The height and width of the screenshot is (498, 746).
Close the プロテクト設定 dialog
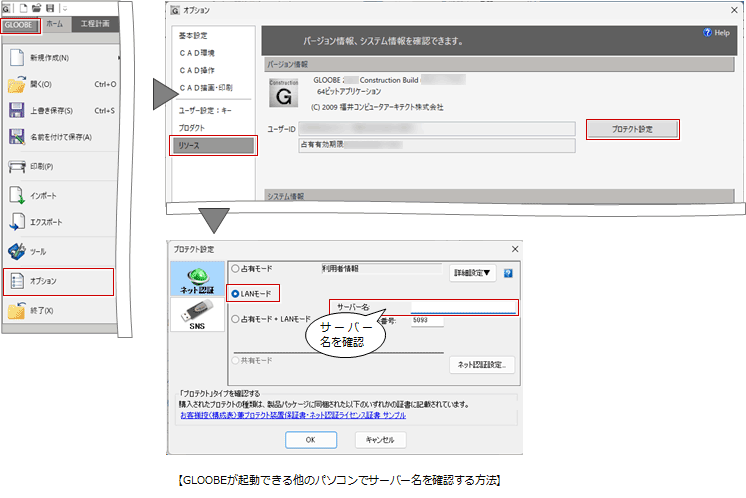tap(515, 249)
